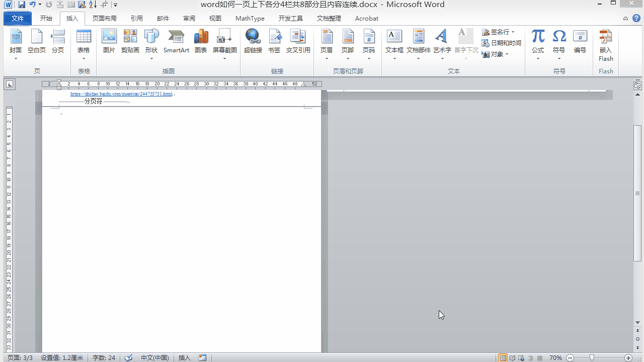Click the page 3/3 status indicator
The height and width of the screenshot is (362, 644).
(20, 358)
